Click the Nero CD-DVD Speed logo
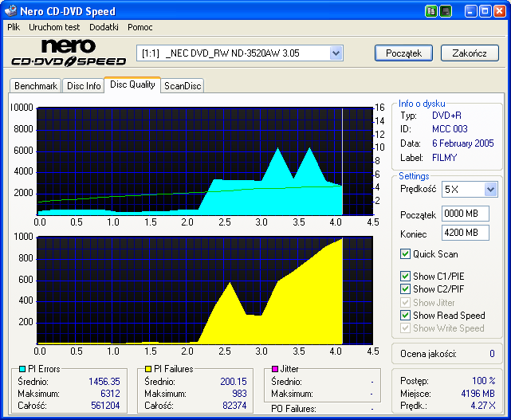 point(69,53)
